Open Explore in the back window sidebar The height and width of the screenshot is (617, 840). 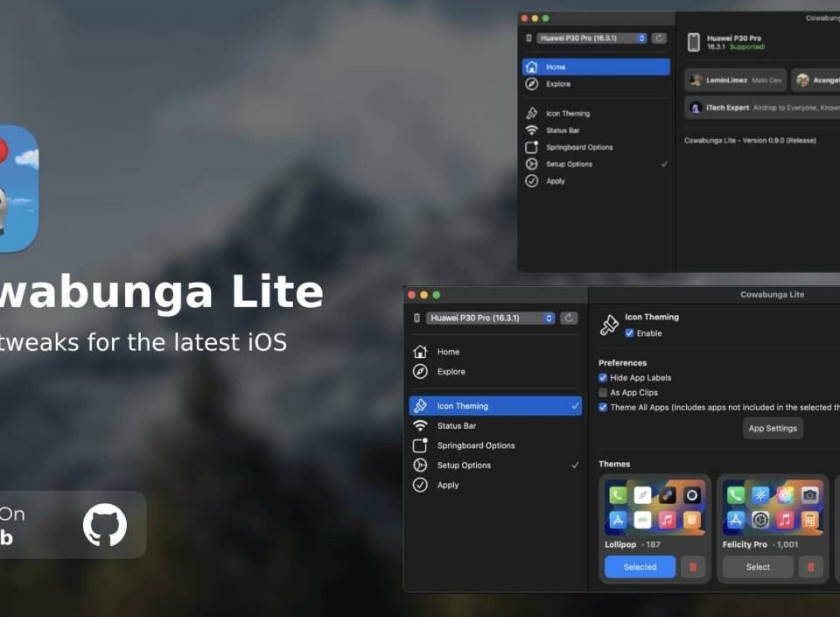[x=596, y=84]
